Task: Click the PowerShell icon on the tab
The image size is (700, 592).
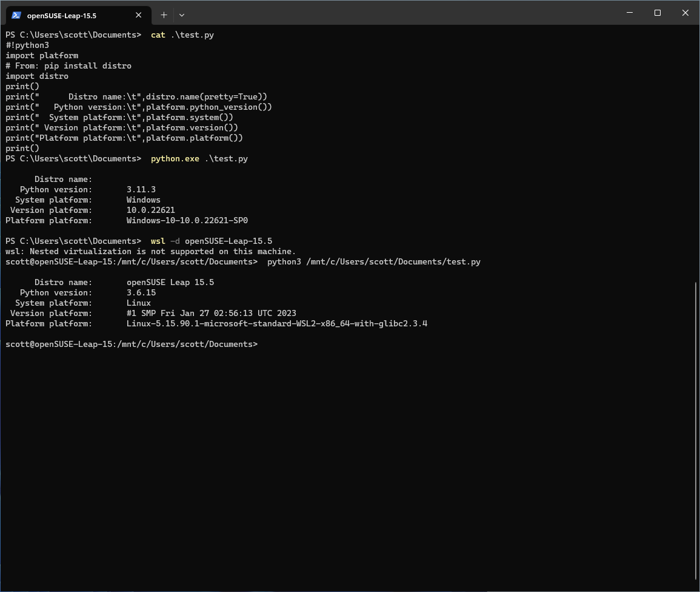Action: 16,15
